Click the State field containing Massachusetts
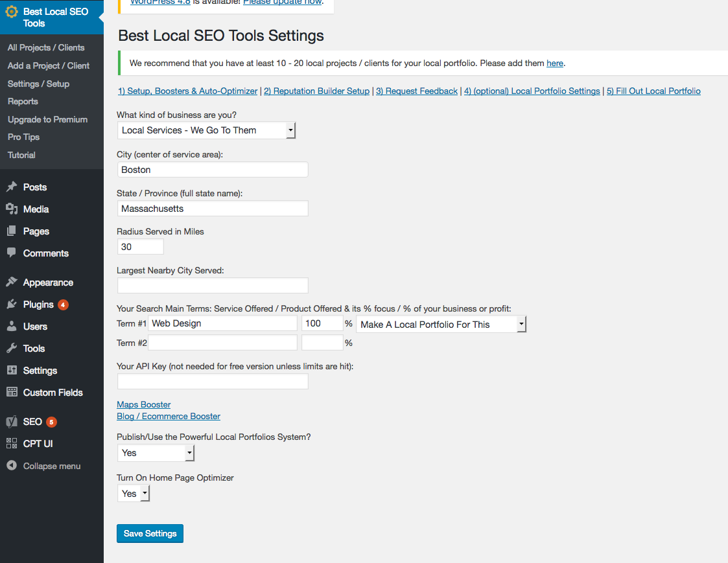The width and height of the screenshot is (728, 563). click(213, 209)
